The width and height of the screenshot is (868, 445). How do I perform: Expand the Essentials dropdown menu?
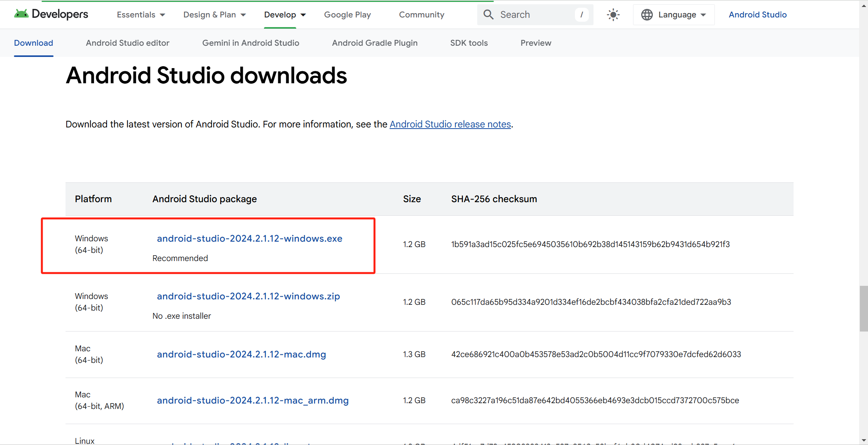click(141, 15)
